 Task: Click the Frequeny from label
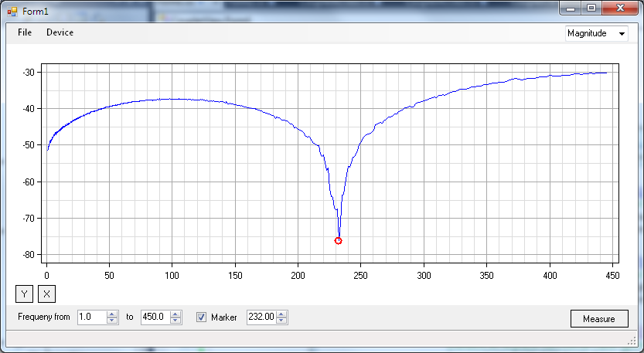pos(44,317)
